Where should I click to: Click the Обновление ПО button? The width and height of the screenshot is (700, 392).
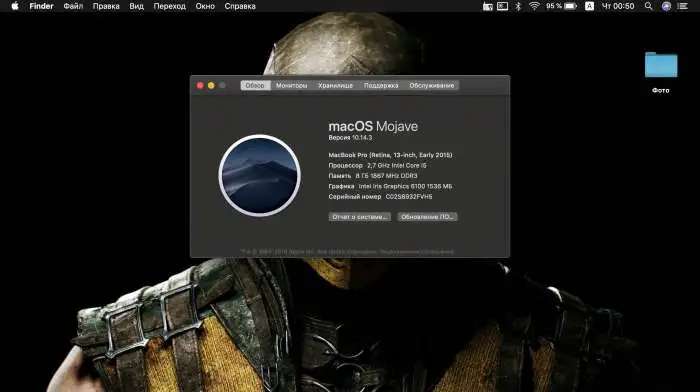tap(427, 217)
